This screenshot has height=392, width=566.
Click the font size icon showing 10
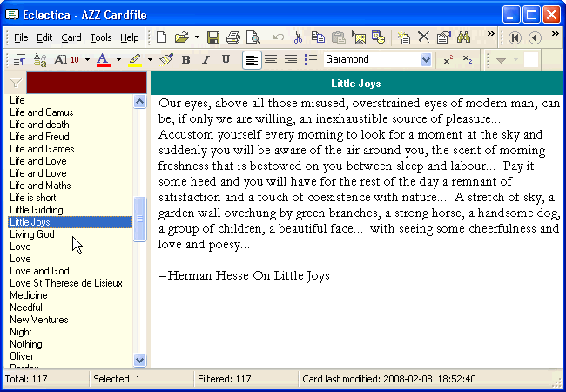(66, 60)
